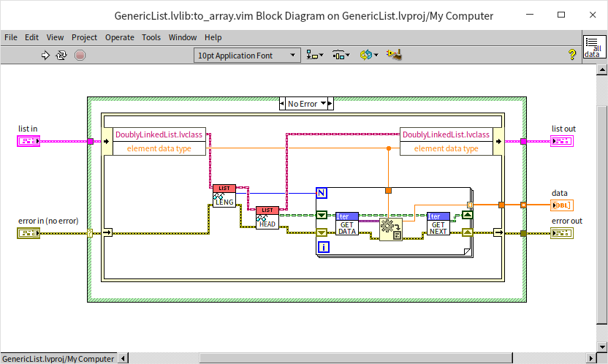Open the Operate menu
608x364 pixels.
pos(119,37)
